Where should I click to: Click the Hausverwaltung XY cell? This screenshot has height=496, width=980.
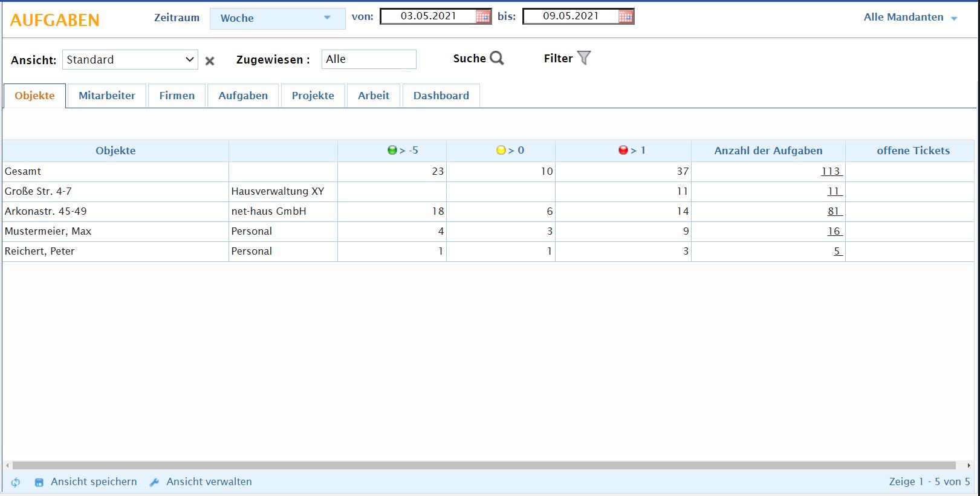point(283,191)
